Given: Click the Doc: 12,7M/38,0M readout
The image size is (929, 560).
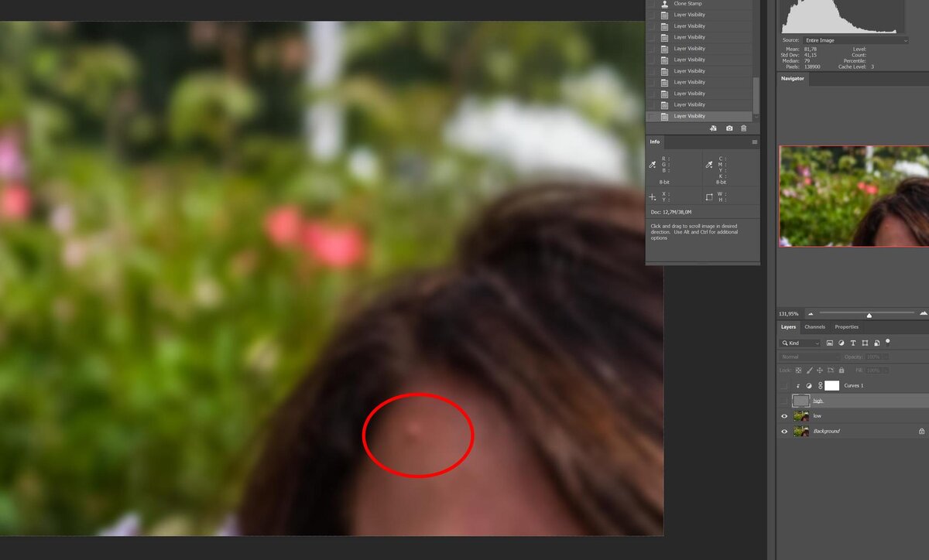Looking at the screenshot, I should coord(671,211).
